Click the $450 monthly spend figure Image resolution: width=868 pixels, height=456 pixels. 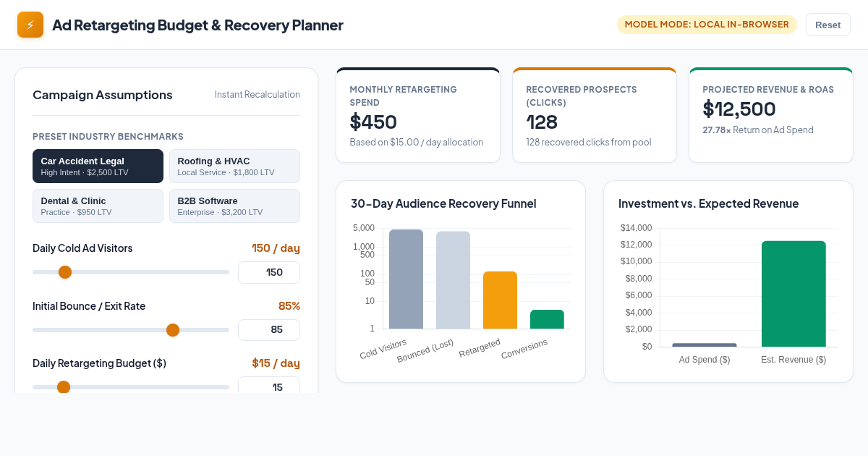point(373,122)
